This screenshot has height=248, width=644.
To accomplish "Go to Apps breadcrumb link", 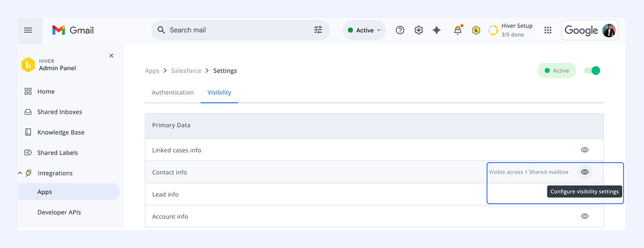I will [x=152, y=71].
